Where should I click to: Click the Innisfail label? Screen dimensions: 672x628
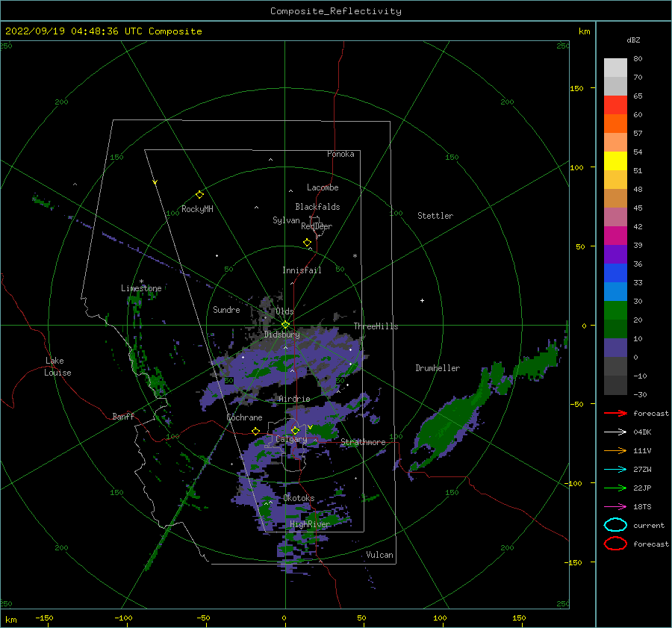[x=302, y=270]
